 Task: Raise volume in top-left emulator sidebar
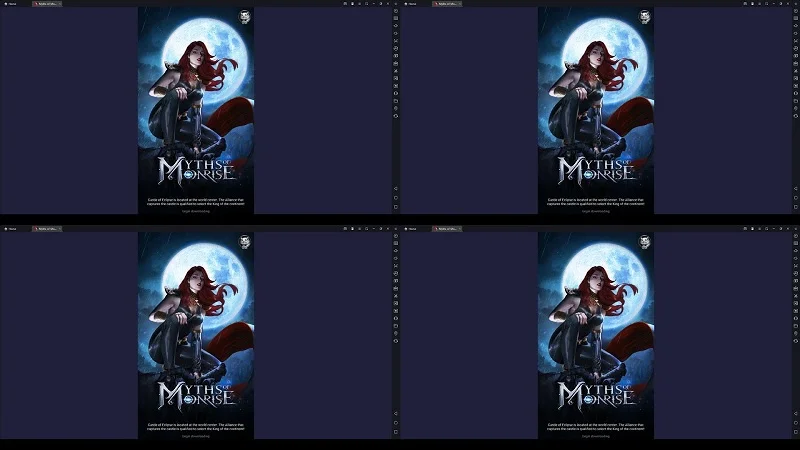[396, 26]
